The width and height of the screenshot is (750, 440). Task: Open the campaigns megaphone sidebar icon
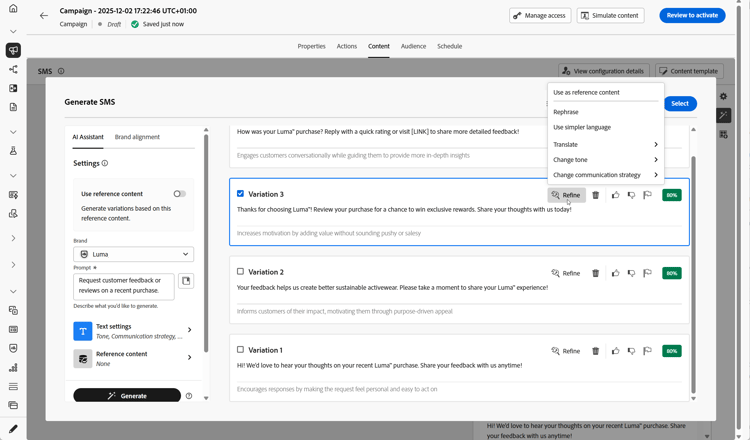click(13, 50)
